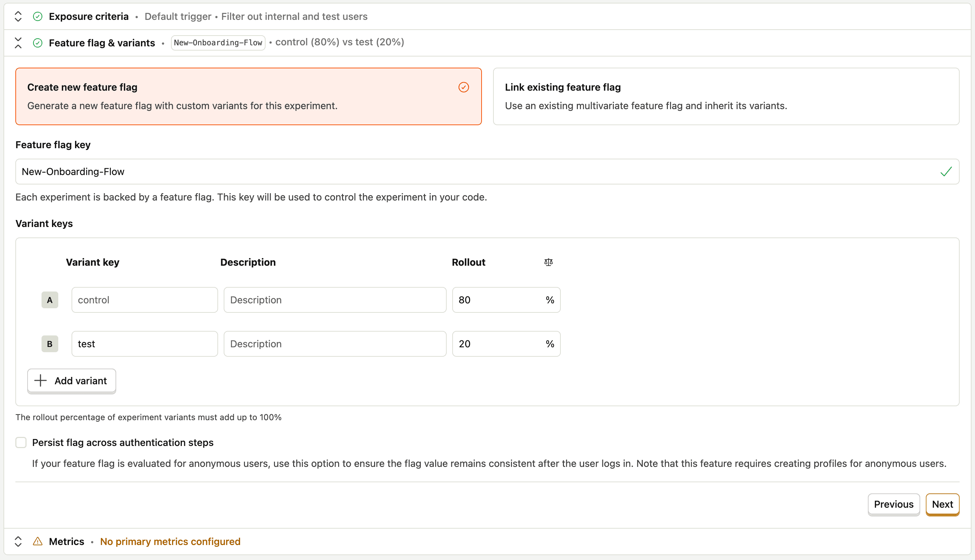Enable Persist flag across authentication steps
975x560 pixels.
[x=21, y=442]
